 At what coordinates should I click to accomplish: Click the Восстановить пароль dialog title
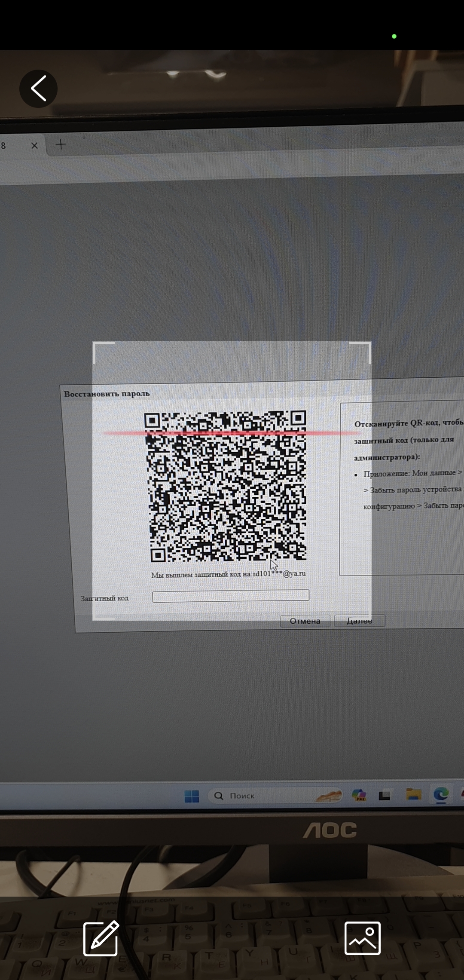coord(107,394)
